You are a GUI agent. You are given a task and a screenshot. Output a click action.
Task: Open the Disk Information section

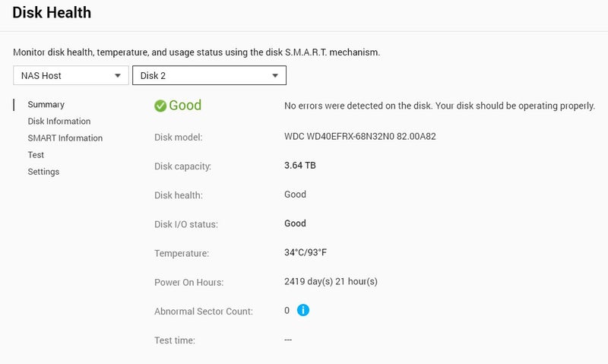pyautogui.click(x=59, y=122)
